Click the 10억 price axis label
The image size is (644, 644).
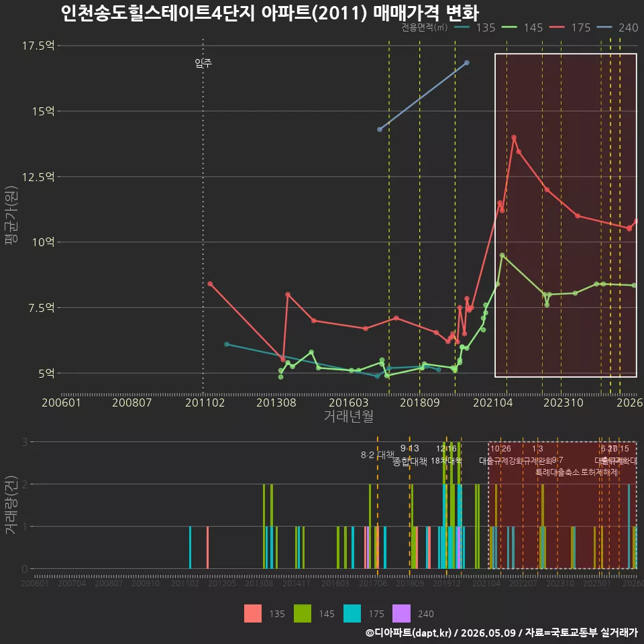coord(44,242)
